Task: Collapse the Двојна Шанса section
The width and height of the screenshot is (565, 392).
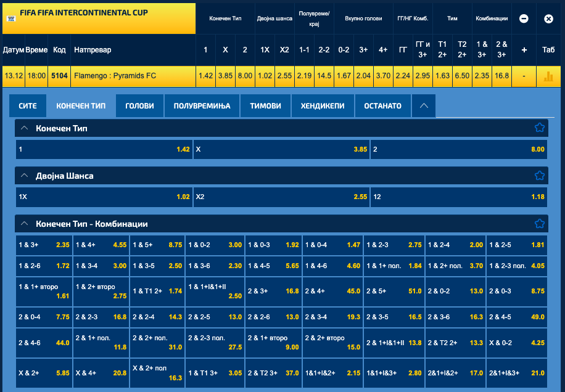Action: click(25, 176)
